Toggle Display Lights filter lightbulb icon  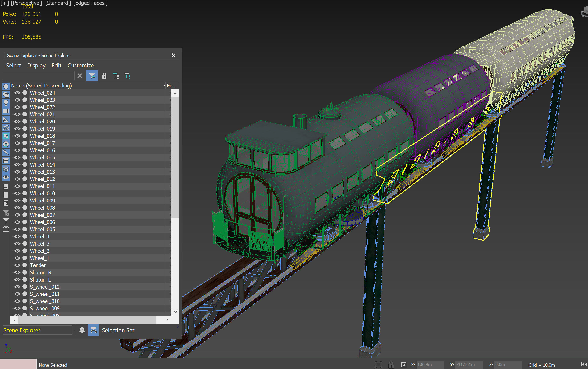(x=6, y=103)
